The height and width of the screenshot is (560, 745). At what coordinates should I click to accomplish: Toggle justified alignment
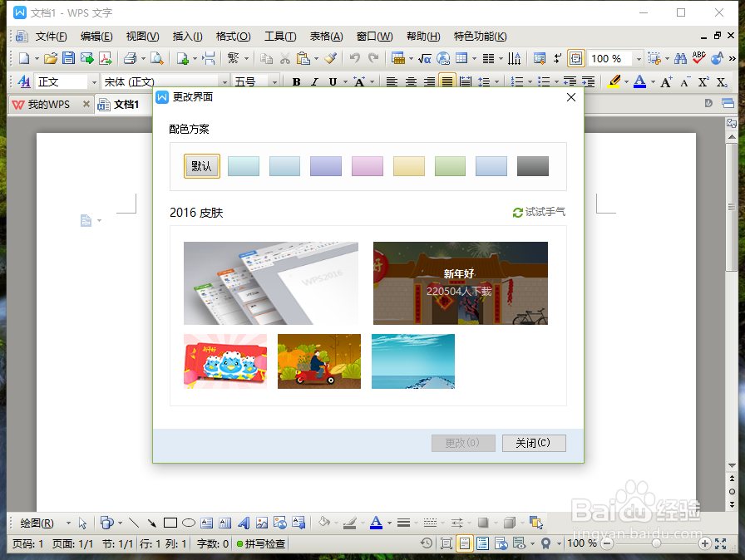(x=447, y=81)
